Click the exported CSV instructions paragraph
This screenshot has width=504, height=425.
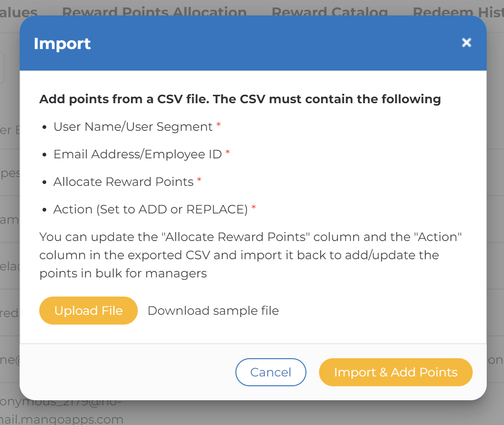250,255
